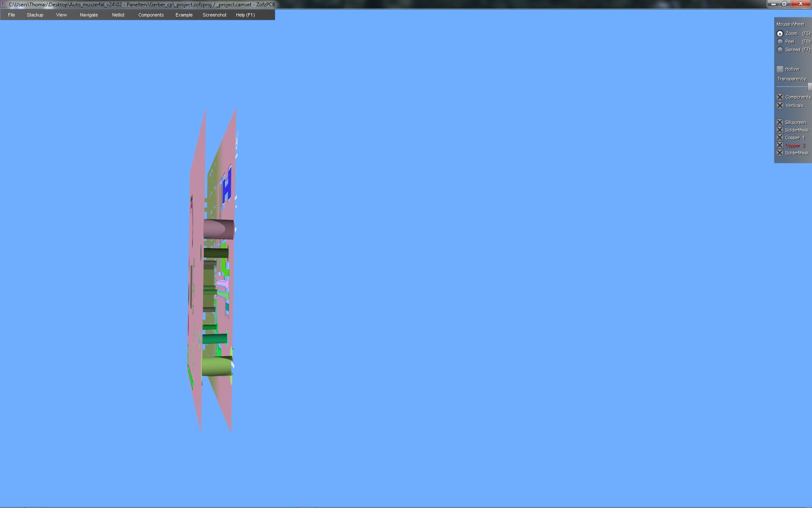Click the Screenshot menu button

(x=214, y=15)
